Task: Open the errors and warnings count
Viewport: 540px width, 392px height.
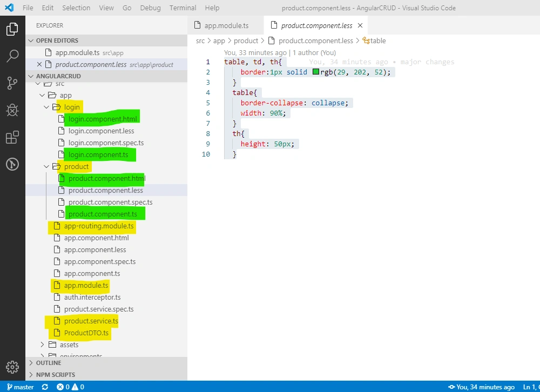Action: (x=70, y=387)
